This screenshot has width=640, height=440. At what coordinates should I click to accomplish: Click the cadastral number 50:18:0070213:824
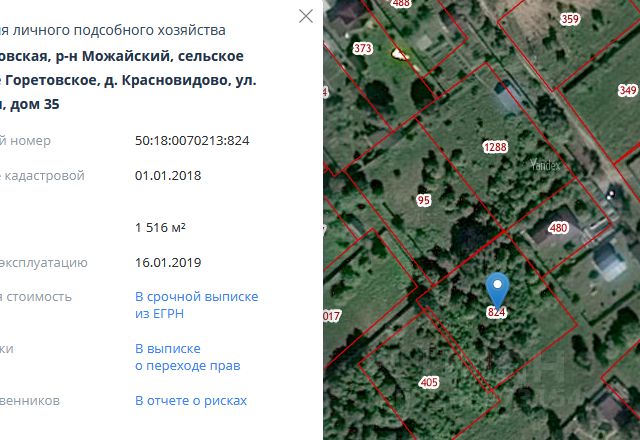pyautogui.click(x=192, y=140)
